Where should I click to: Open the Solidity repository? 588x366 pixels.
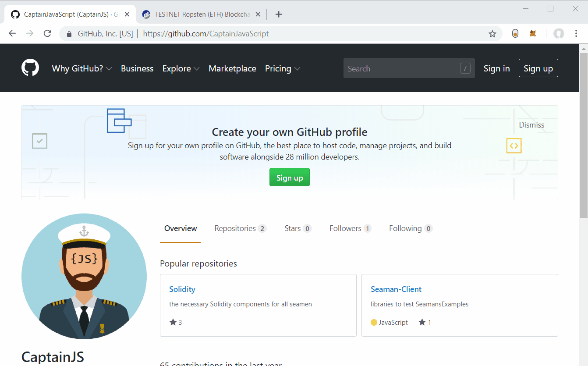182,289
